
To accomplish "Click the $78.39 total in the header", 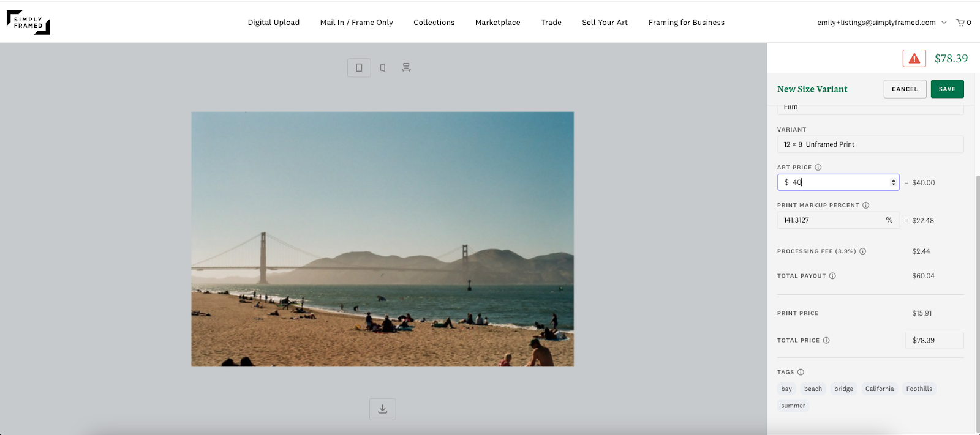I will (x=951, y=59).
